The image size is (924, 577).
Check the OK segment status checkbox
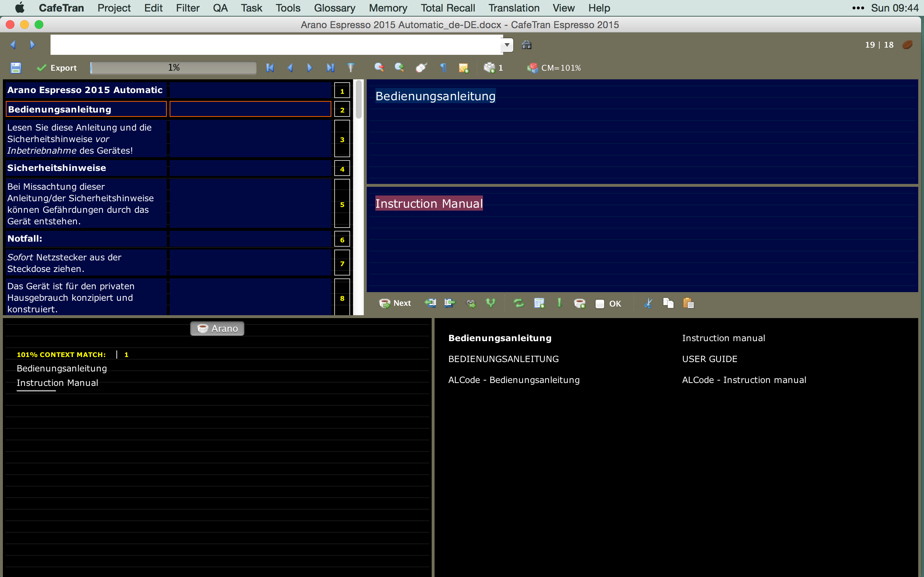[600, 304]
